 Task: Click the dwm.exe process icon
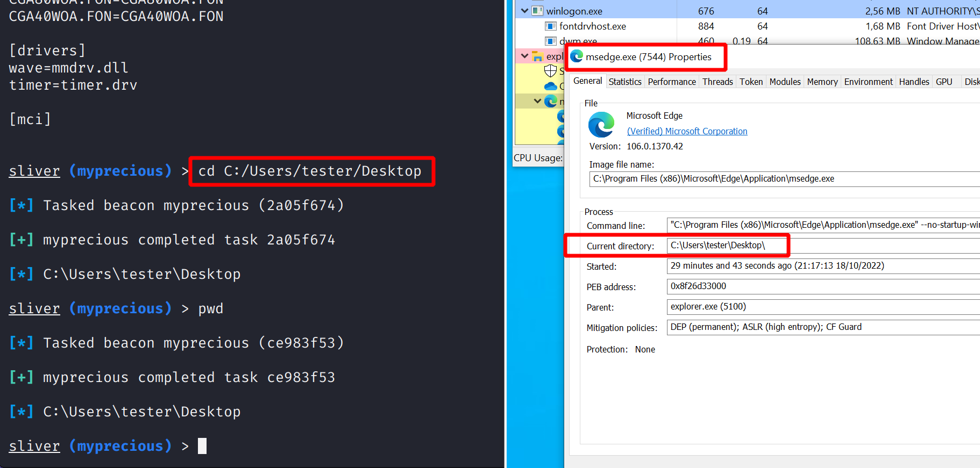click(550, 41)
